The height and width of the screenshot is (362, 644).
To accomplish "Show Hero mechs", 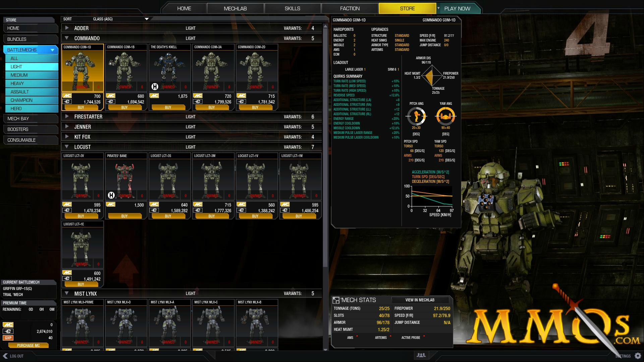I will pyautogui.click(x=32, y=108).
